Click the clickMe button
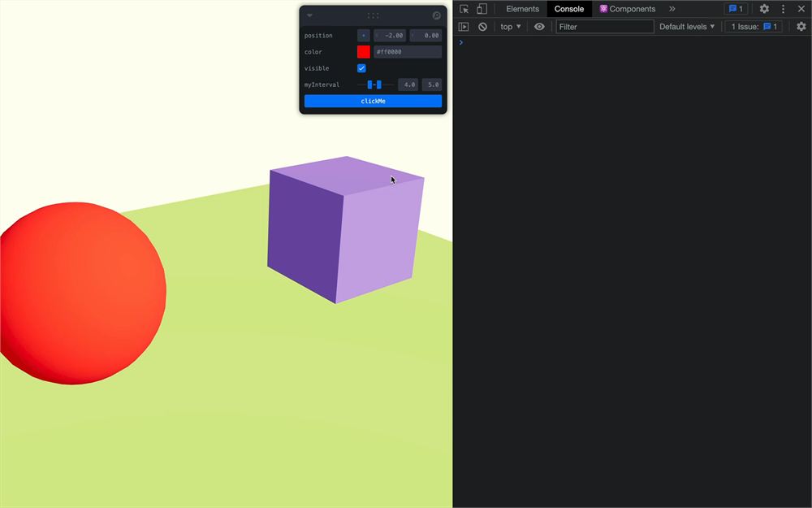This screenshot has width=812, height=508. point(373,101)
